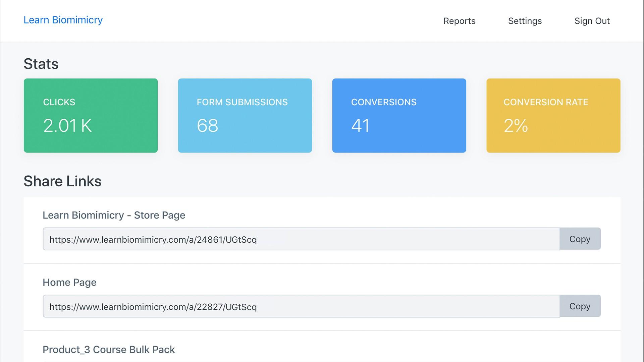
Task: Click the 2% conversion rate value
Action: 516,126
